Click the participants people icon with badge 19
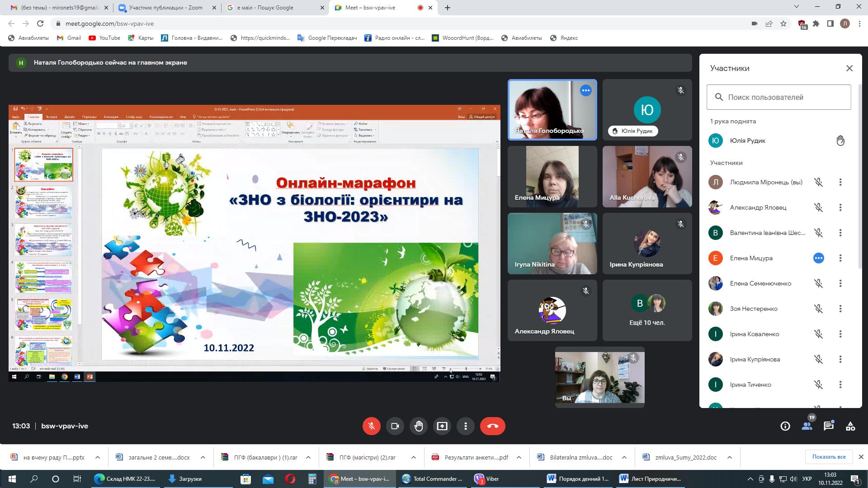 tap(807, 426)
